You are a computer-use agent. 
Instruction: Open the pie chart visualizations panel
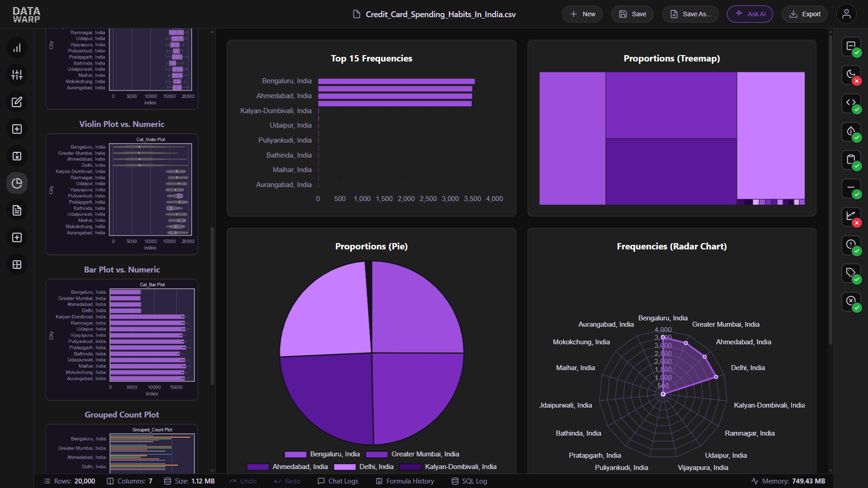pyautogui.click(x=17, y=183)
